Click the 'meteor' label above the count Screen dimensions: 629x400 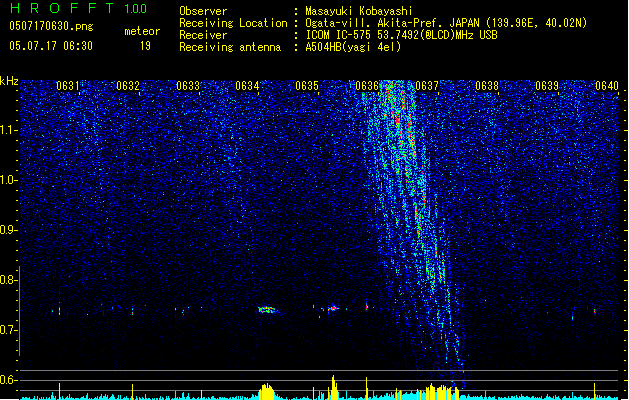[x=142, y=31]
